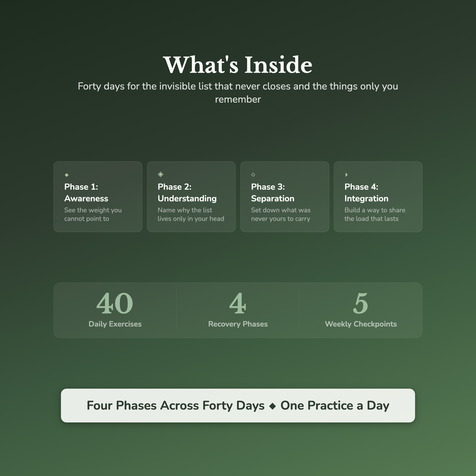This screenshot has height=476, width=476.
Task: Click the What's Inside title
Action: [x=238, y=65]
